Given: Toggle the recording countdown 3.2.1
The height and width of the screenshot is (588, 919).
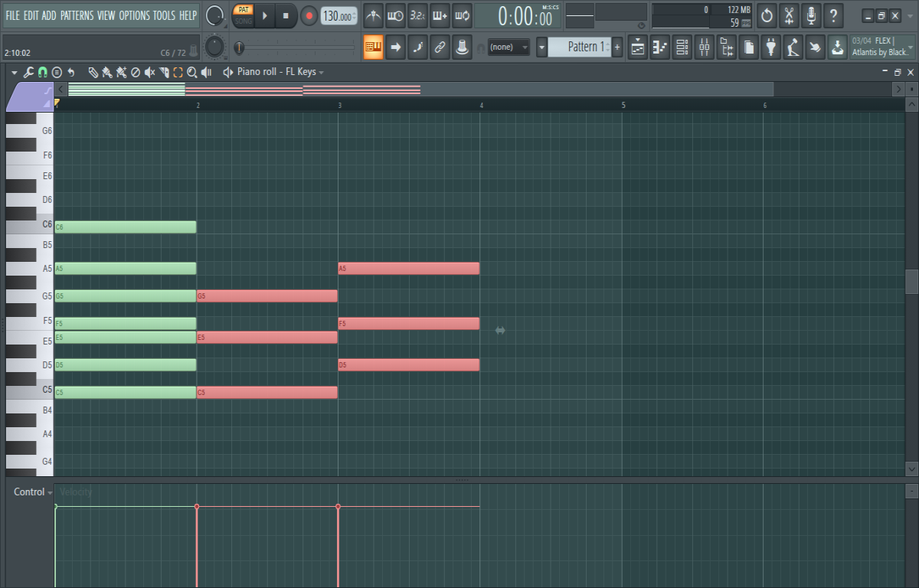Looking at the screenshot, I should point(417,15).
